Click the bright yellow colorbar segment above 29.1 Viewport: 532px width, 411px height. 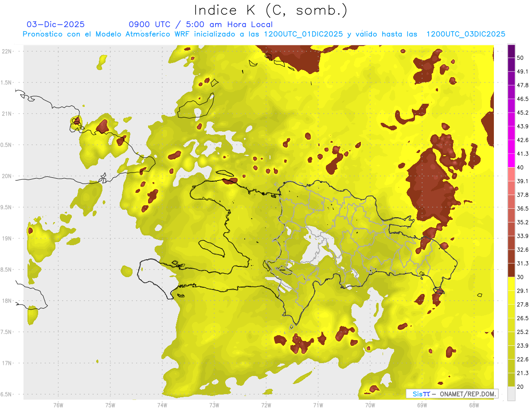(512, 284)
